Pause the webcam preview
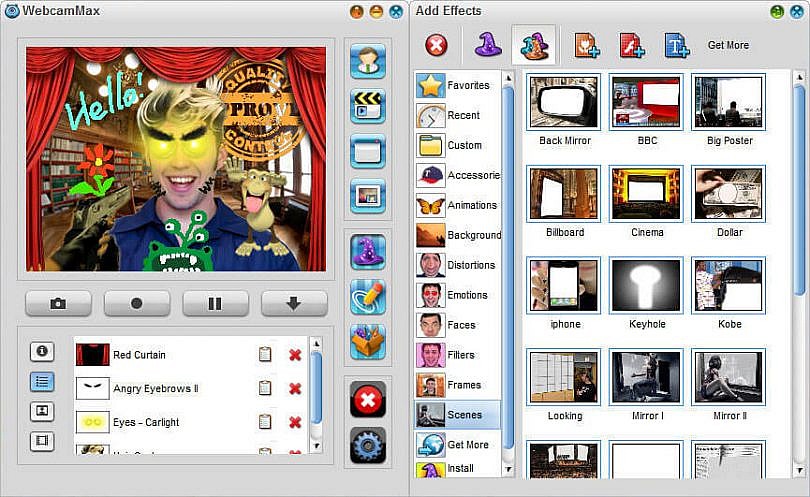 click(x=215, y=303)
